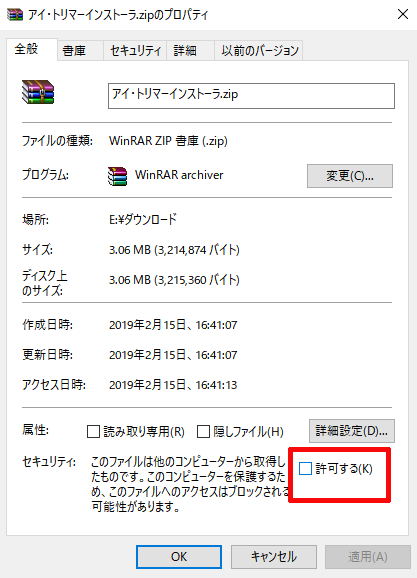Click the 適用(A) button

(x=368, y=557)
